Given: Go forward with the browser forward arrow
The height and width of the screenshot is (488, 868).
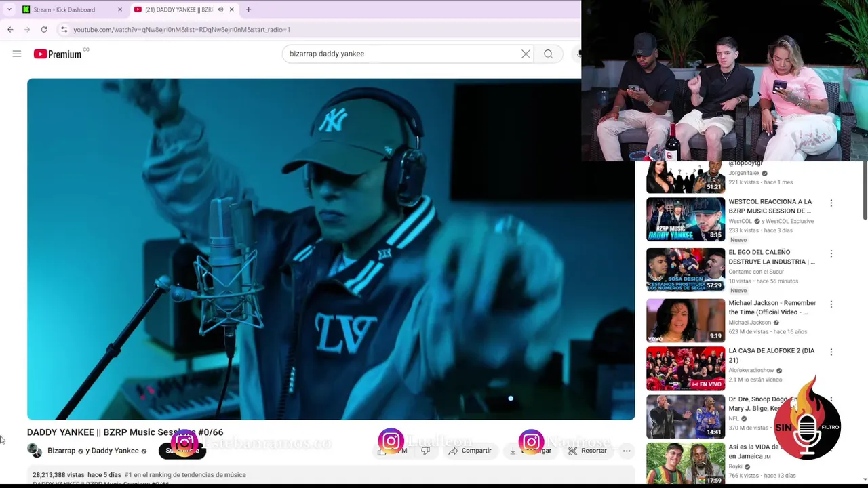Looking at the screenshot, I should 27,29.
